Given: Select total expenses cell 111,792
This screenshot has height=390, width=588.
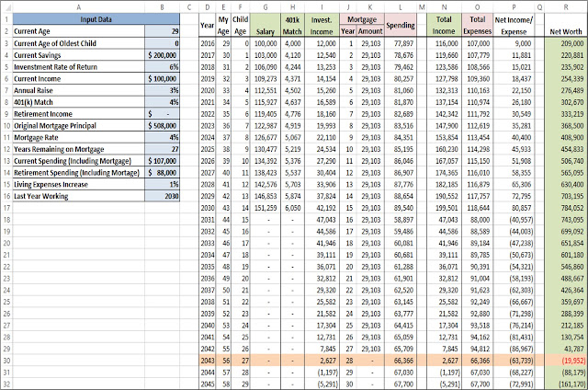Looking at the screenshot, I should (478, 114).
